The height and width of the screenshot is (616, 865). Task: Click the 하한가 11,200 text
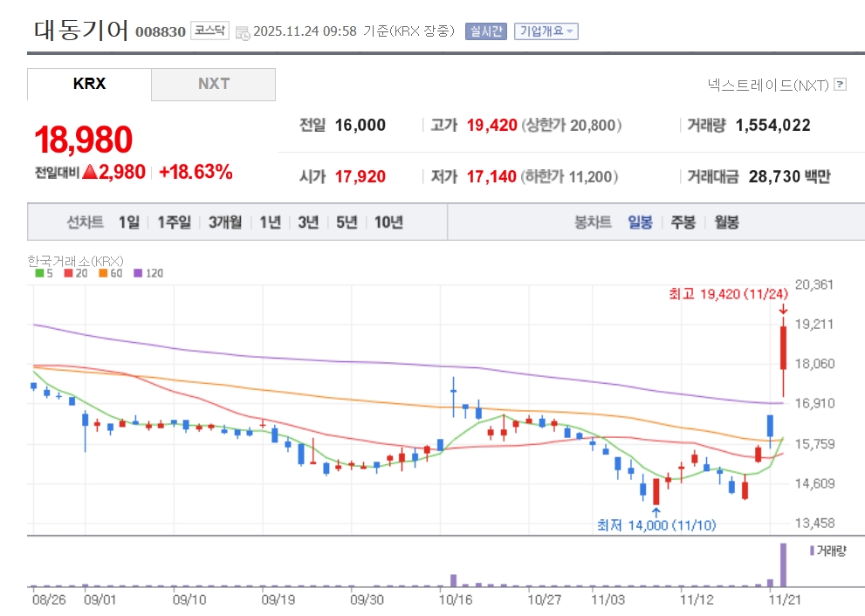coord(569,176)
